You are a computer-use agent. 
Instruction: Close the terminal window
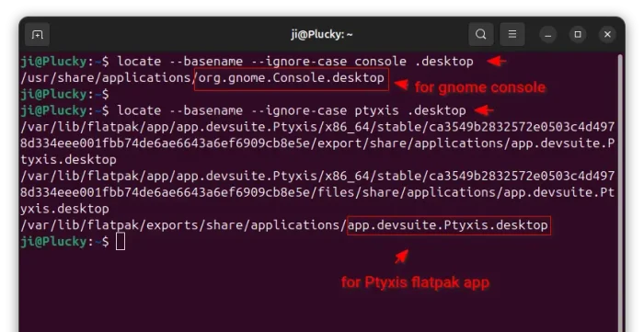tap(607, 34)
